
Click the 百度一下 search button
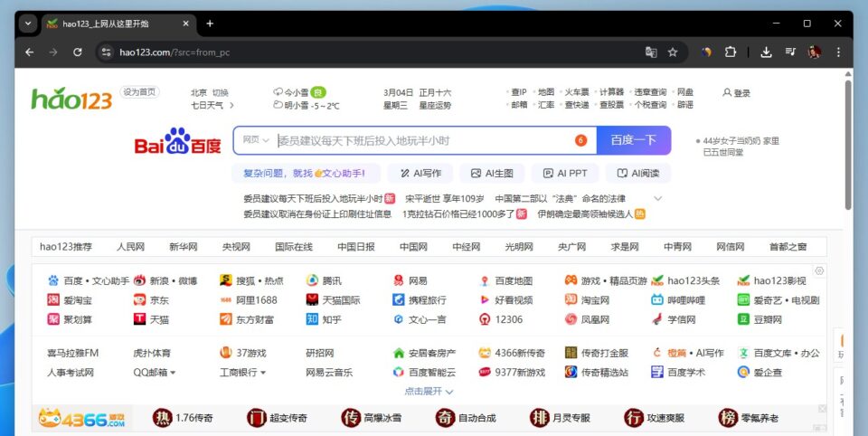coord(634,140)
